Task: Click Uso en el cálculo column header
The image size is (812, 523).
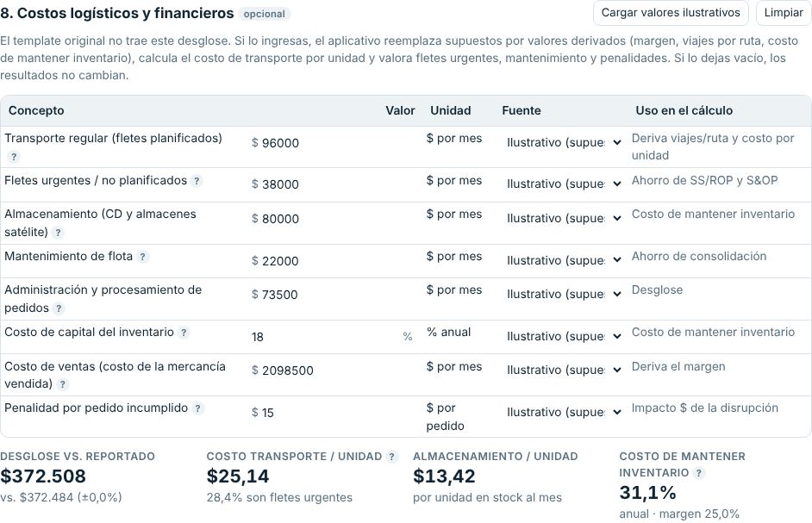Action: [x=684, y=110]
